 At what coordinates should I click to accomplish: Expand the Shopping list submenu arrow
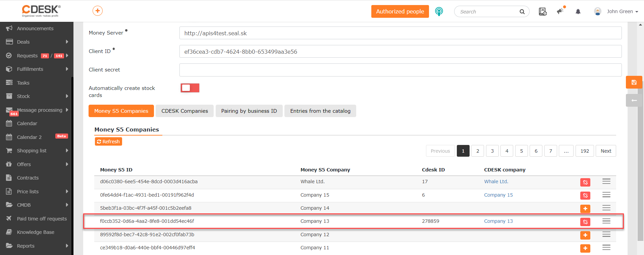click(x=67, y=151)
